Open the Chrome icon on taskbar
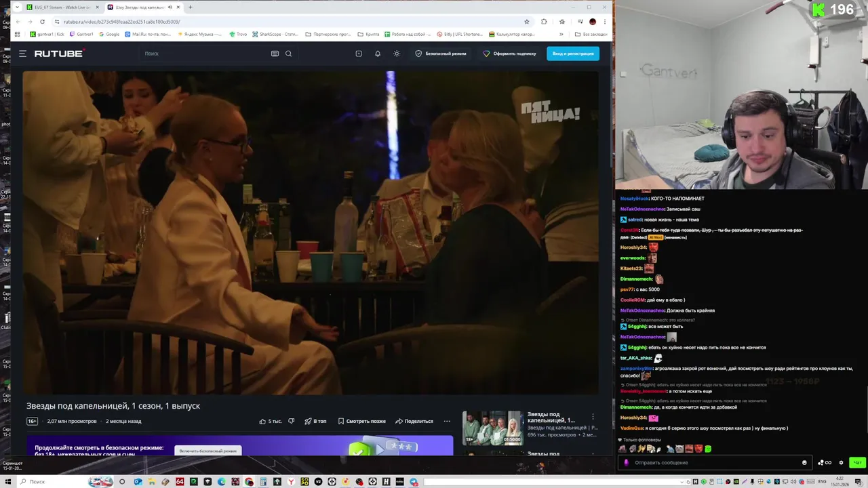This screenshot has height=488, width=868. click(x=249, y=482)
